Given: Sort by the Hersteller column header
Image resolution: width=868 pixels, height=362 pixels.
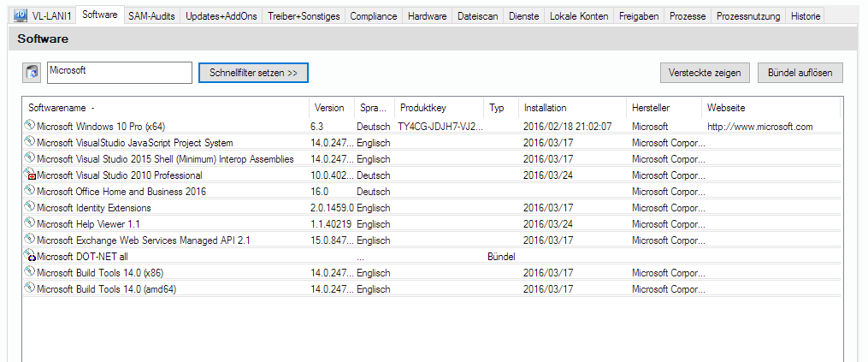Looking at the screenshot, I should pyautogui.click(x=664, y=108).
